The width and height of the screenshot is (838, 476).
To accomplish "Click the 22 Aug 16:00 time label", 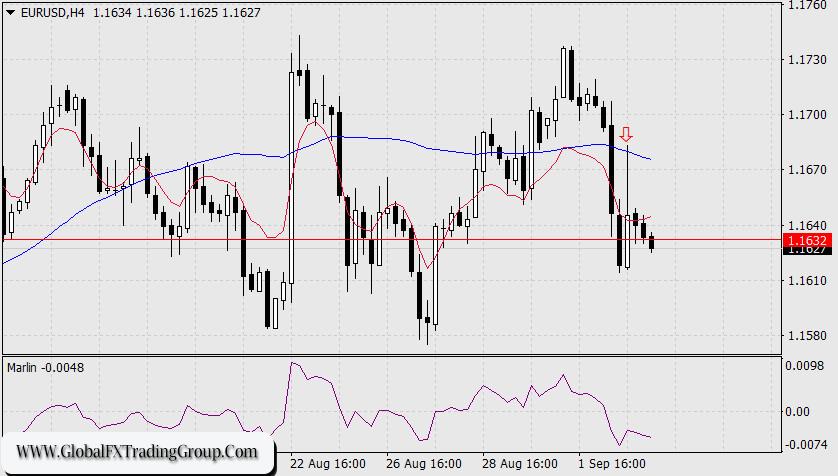I will (326, 464).
